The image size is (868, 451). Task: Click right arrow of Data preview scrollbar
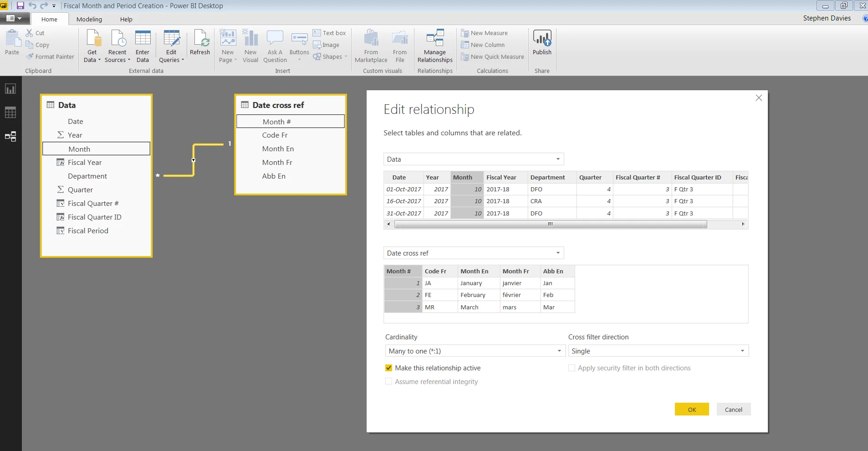pyautogui.click(x=743, y=224)
